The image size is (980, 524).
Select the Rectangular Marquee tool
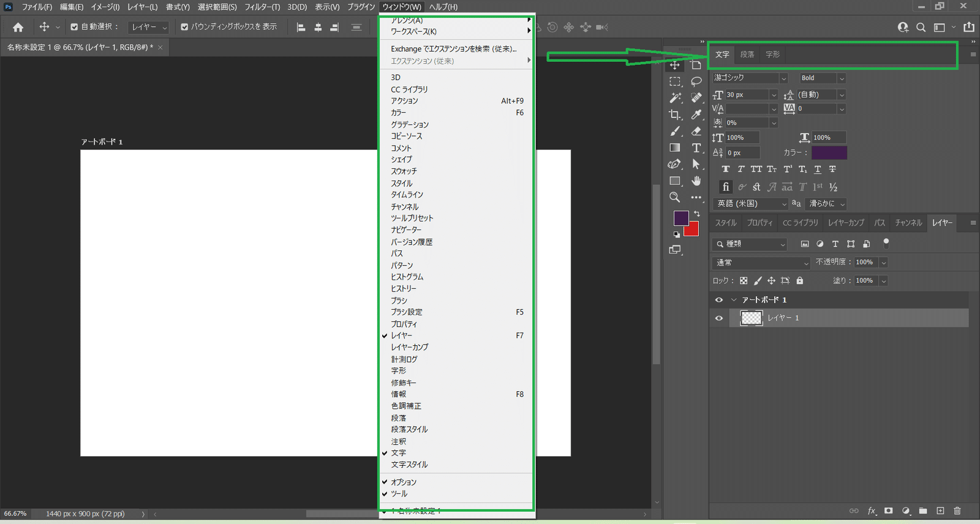(x=675, y=81)
